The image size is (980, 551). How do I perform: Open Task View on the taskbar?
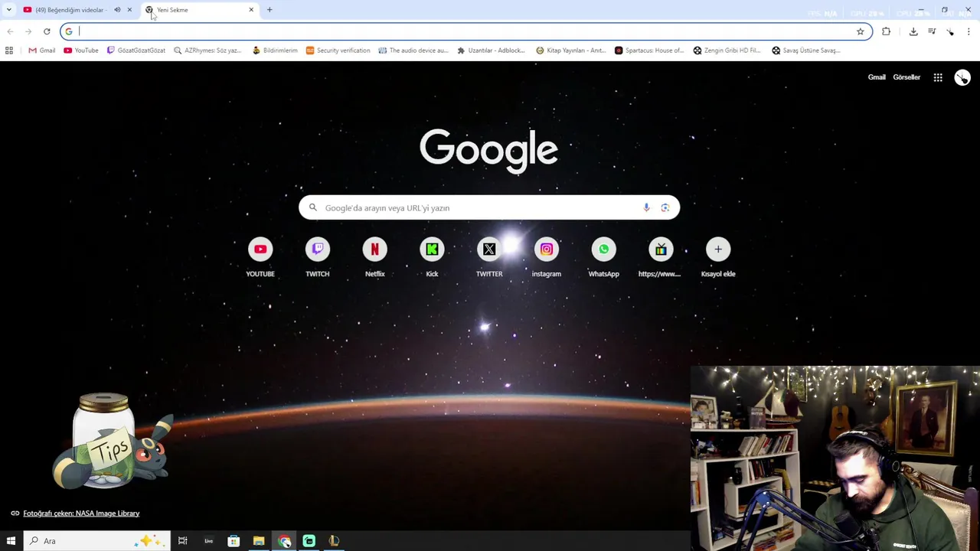182,541
